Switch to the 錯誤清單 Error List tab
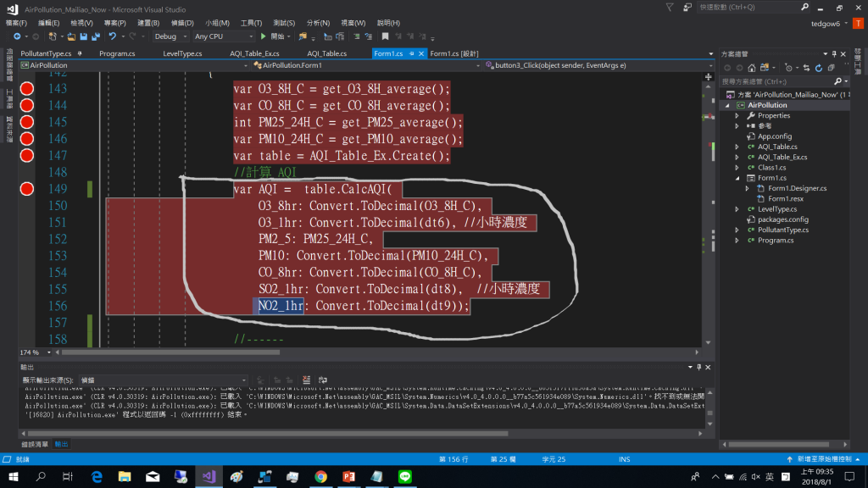This screenshot has height=488, width=868. tap(34, 444)
